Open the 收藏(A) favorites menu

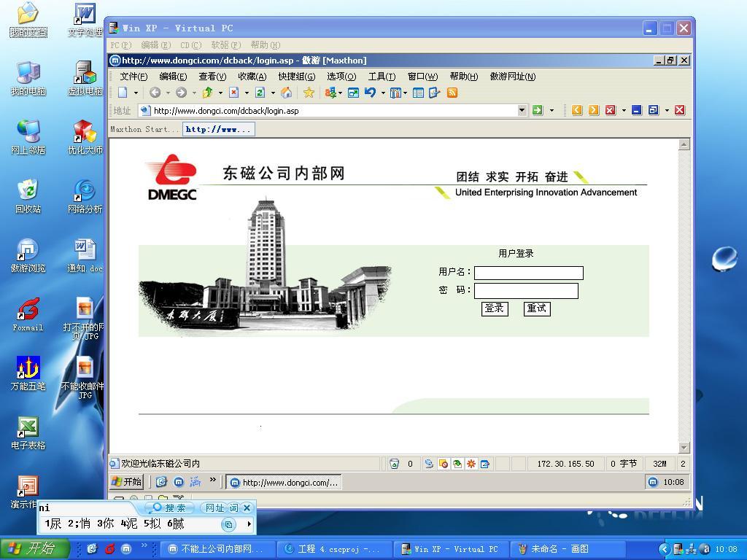pyautogui.click(x=252, y=76)
